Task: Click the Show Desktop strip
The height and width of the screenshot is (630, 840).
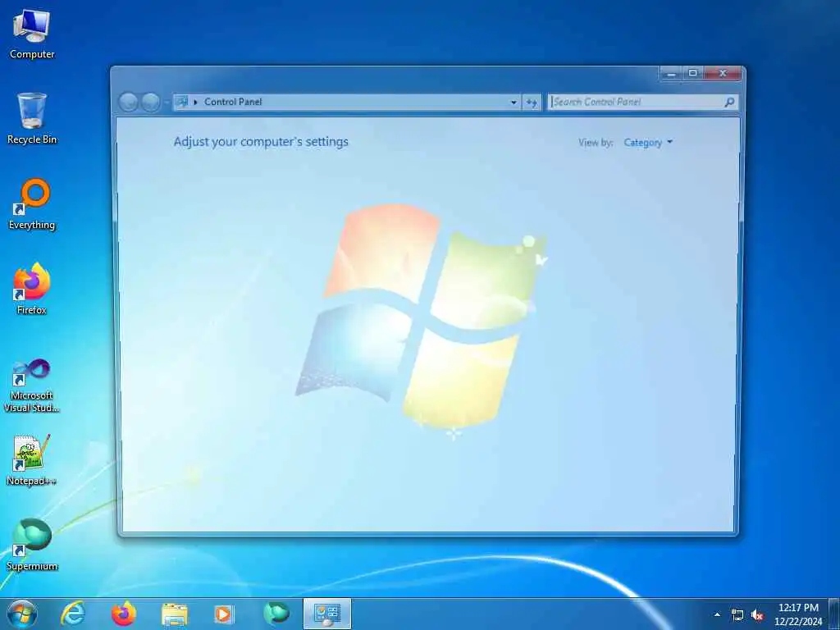Action: [834, 614]
